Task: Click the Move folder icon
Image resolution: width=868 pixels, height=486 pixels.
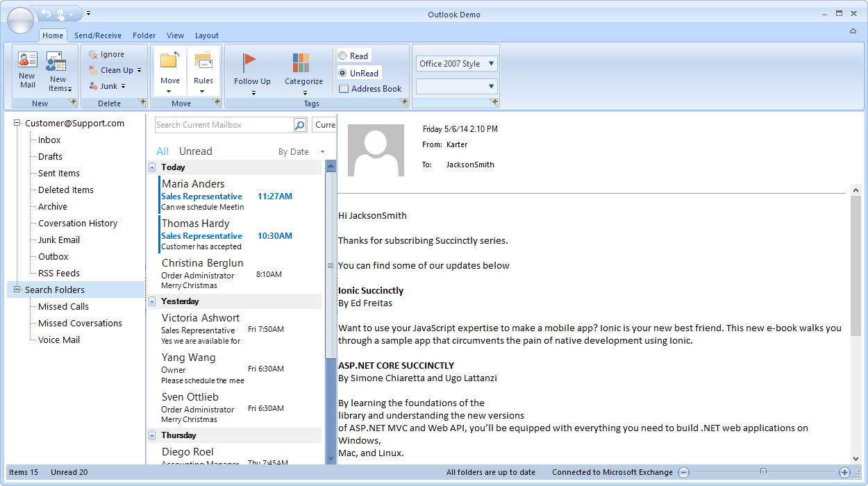Action: click(x=169, y=60)
